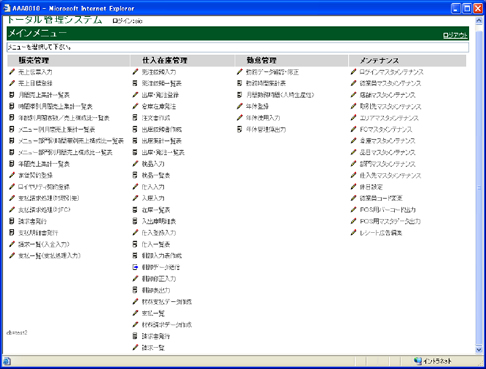The image size is (486, 369).
Task: Click the blue arrow data-send icon
Action: 135,267
